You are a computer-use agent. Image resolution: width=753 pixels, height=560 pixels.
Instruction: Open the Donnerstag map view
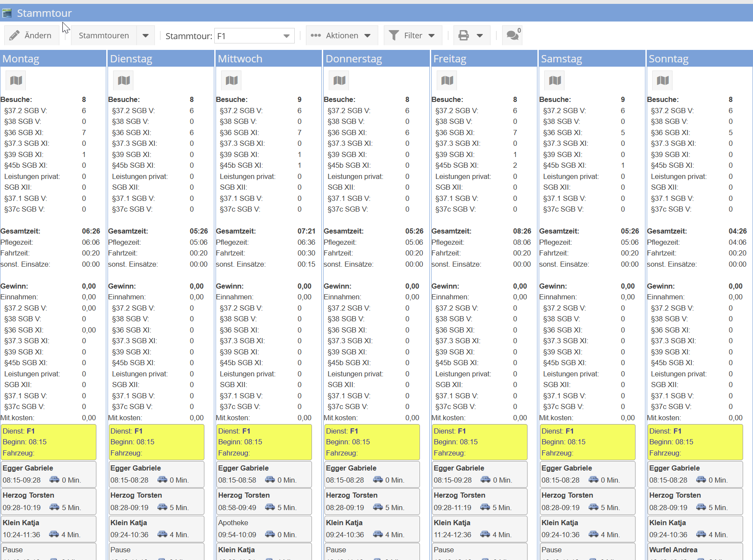(339, 80)
